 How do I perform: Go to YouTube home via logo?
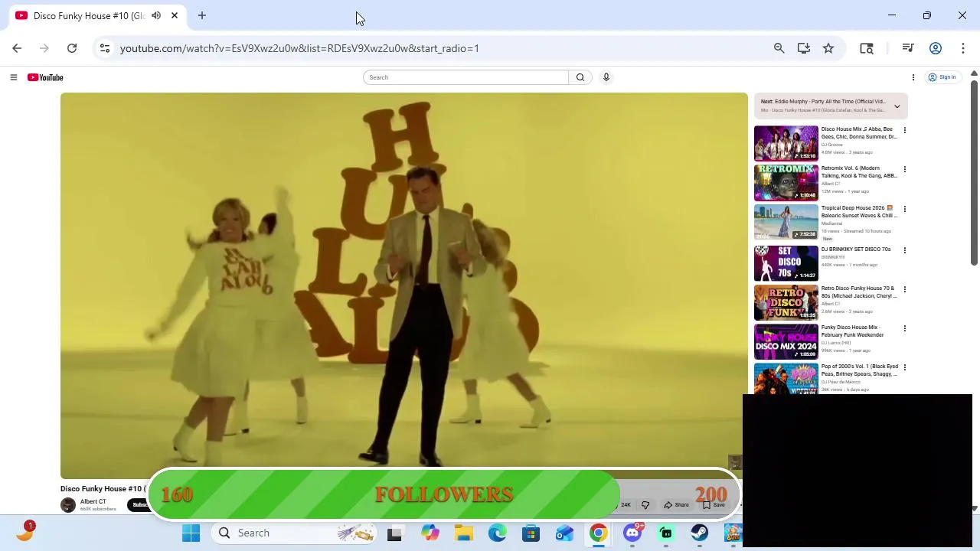tap(45, 77)
